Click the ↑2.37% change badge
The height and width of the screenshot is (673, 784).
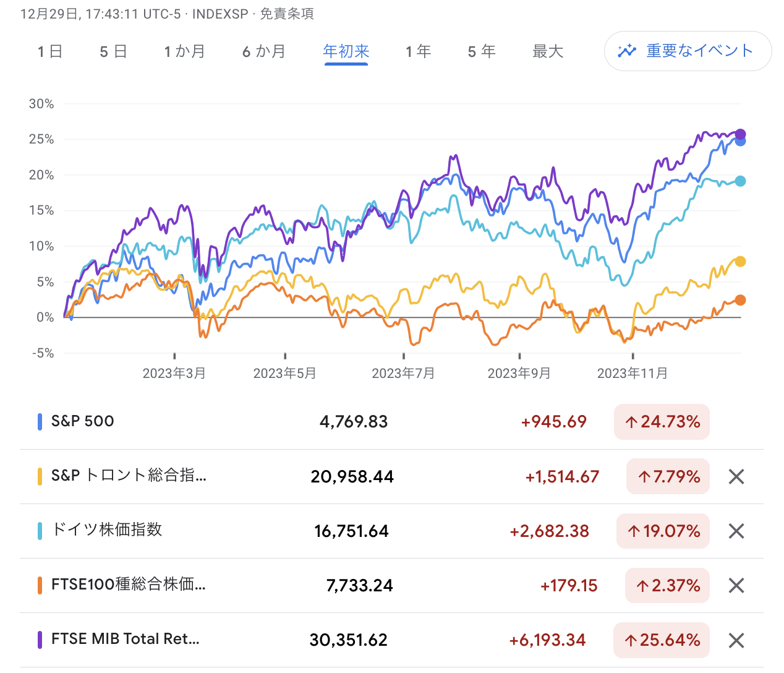click(x=667, y=585)
